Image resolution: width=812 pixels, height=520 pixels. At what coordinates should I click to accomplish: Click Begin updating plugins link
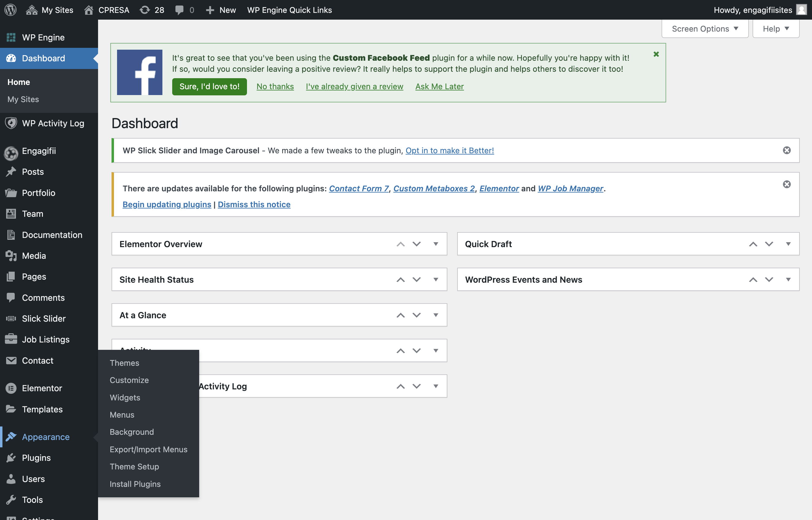[167, 204]
